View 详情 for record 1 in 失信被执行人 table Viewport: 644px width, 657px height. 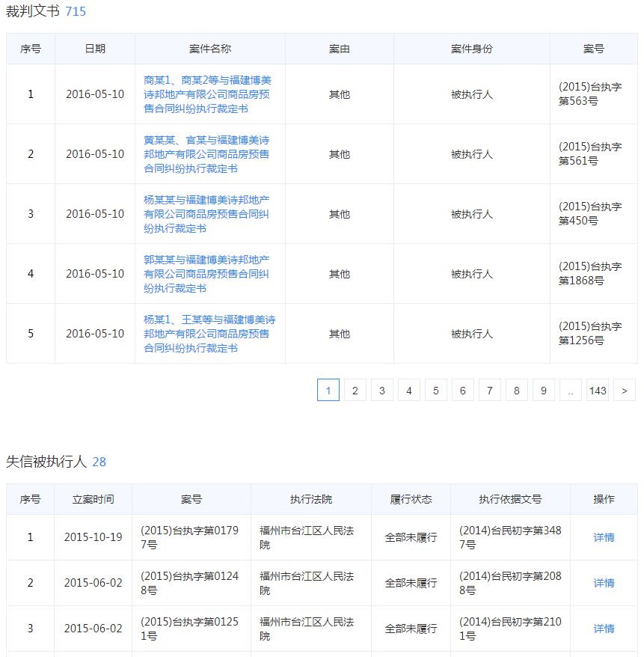click(603, 537)
